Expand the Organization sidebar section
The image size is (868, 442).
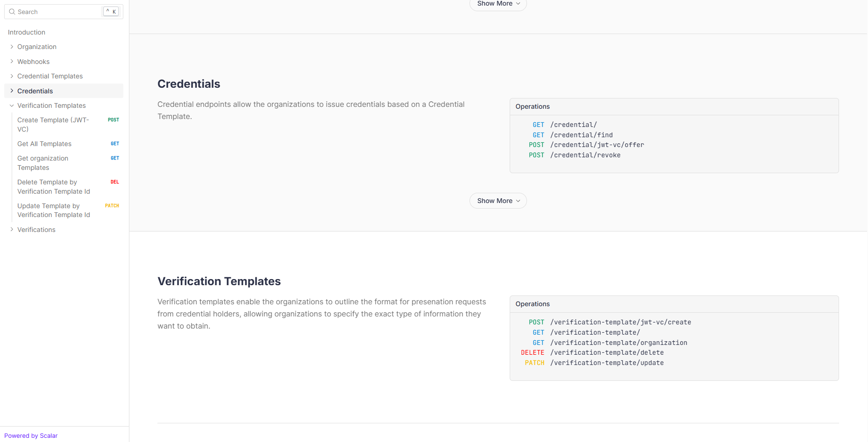pos(12,47)
